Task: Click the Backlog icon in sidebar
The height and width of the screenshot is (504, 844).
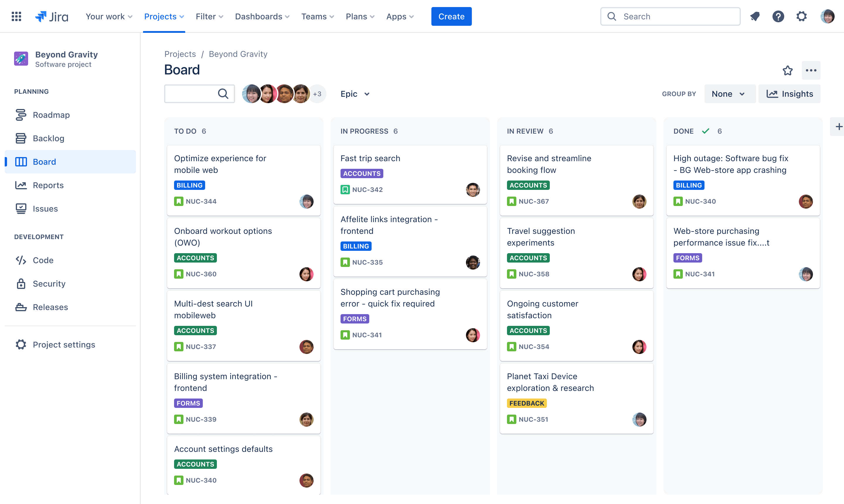Action: point(21,138)
